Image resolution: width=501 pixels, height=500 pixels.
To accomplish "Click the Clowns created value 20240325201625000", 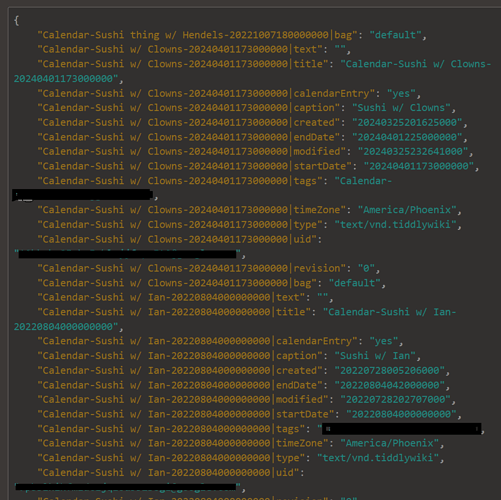I will (x=407, y=123).
